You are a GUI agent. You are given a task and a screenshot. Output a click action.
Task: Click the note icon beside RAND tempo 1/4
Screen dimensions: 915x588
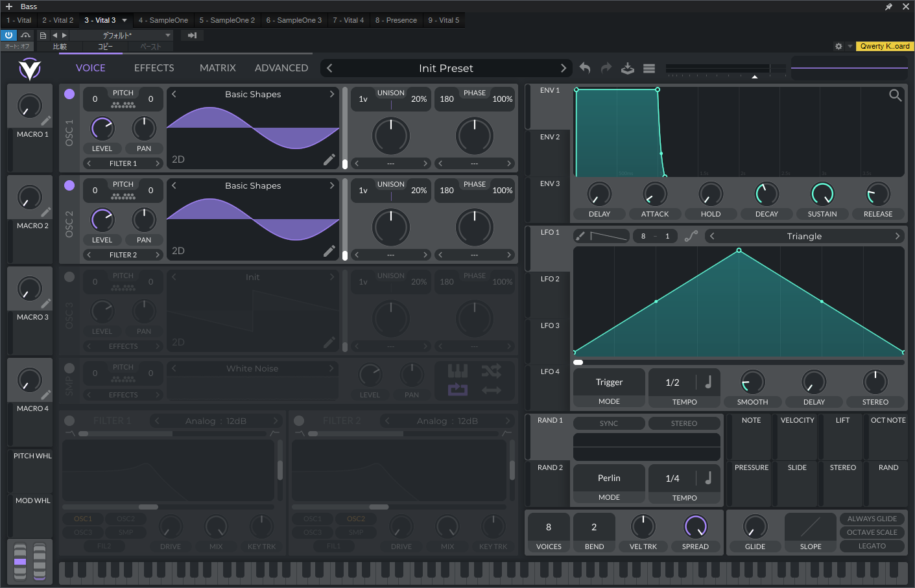[x=709, y=478]
